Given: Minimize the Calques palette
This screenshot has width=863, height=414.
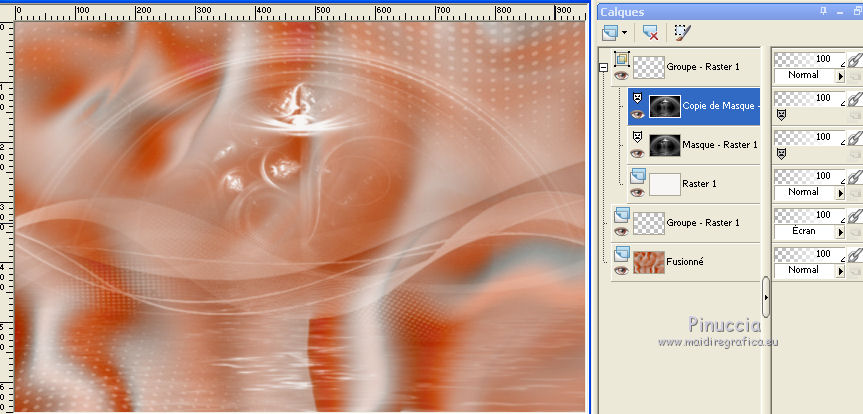Looking at the screenshot, I should click(839, 12).
